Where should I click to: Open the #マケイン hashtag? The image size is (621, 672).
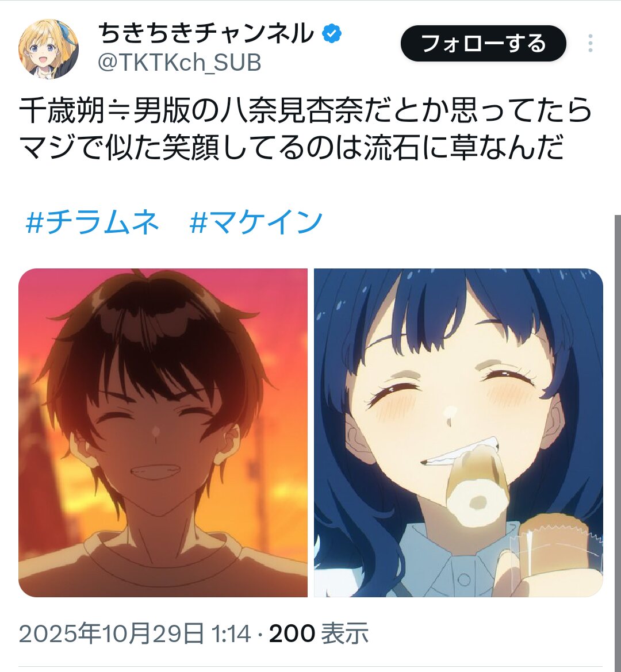pos(256,222)
